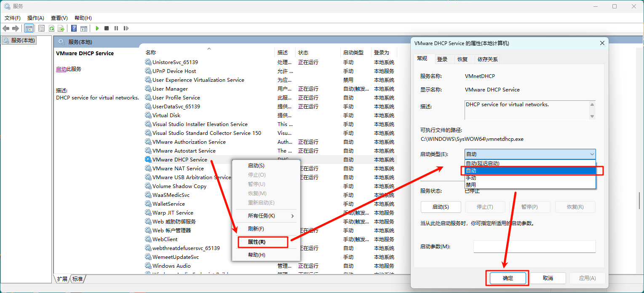Viewport: 644px width, 293px height.
Task: Click 启动(S) button in properties dialog
Action: click(441, 207)
